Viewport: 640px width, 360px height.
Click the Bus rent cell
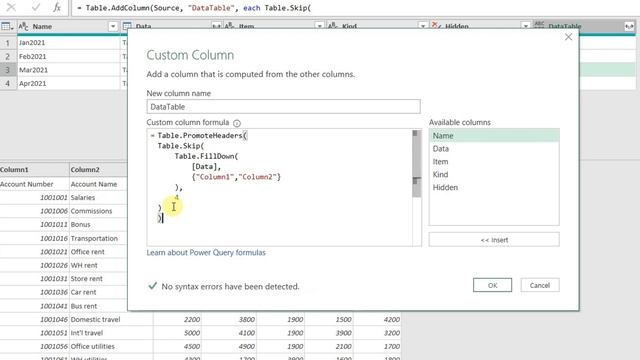(98, 306)
